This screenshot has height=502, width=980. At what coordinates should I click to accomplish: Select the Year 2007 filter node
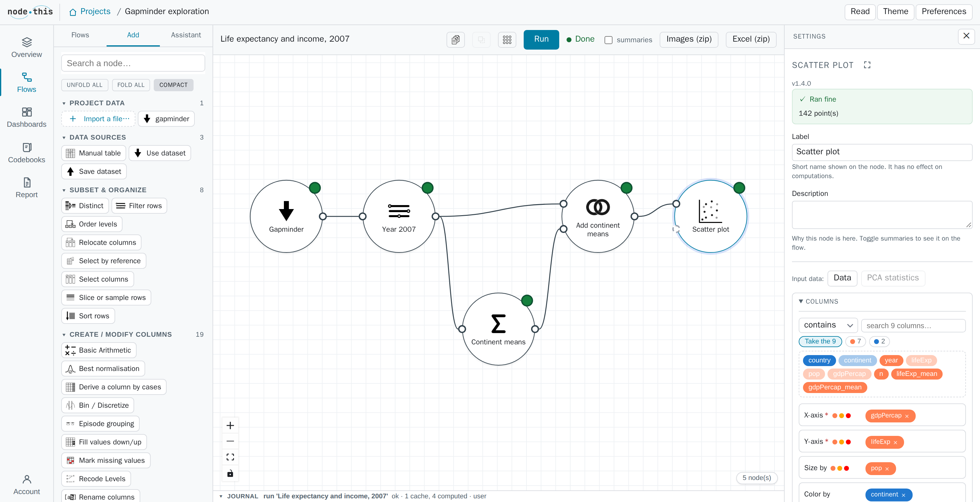(399, 216)
